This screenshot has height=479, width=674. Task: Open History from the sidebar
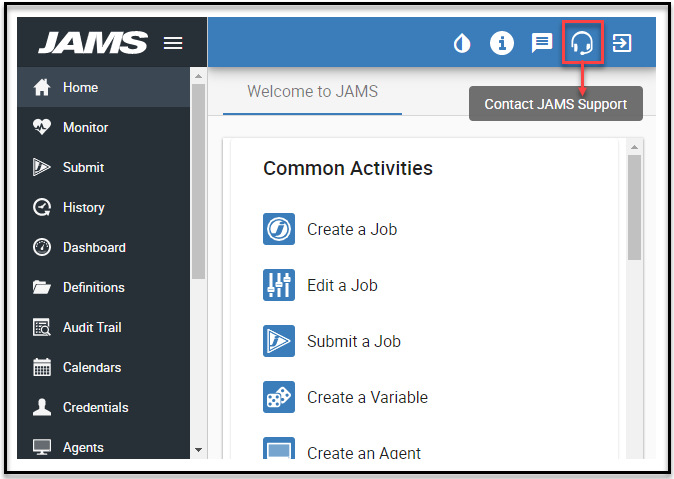click(x=104, y=207)
